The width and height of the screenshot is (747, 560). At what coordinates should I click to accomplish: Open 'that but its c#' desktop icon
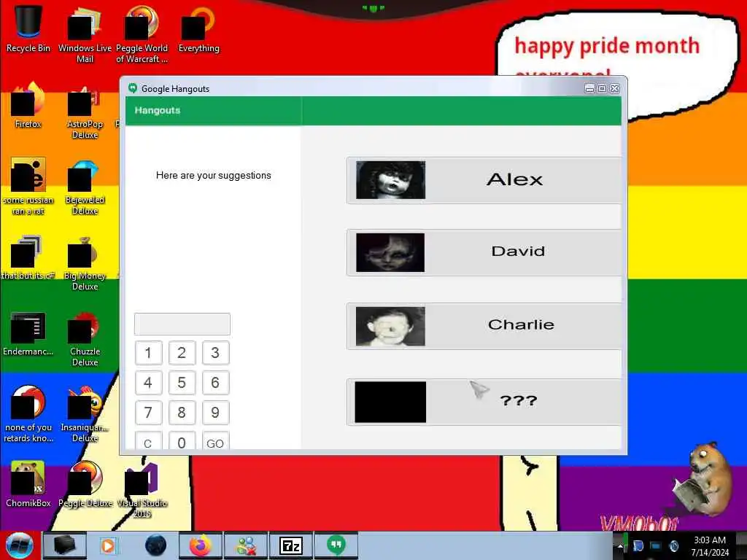(28, 257)
